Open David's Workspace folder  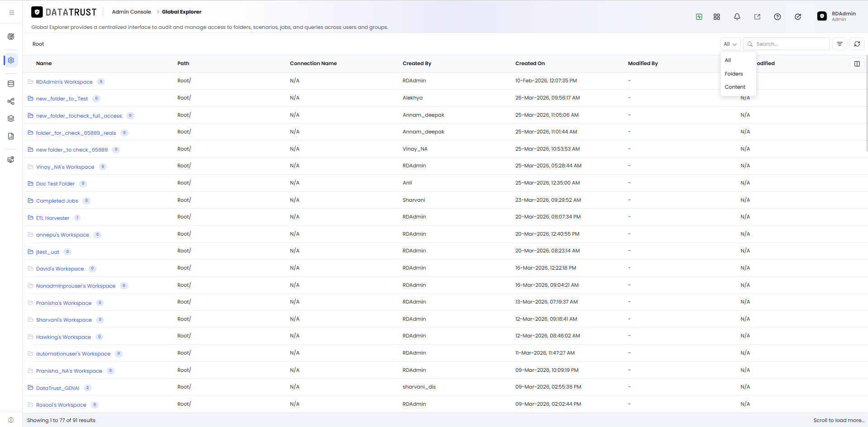click(60, 269)
